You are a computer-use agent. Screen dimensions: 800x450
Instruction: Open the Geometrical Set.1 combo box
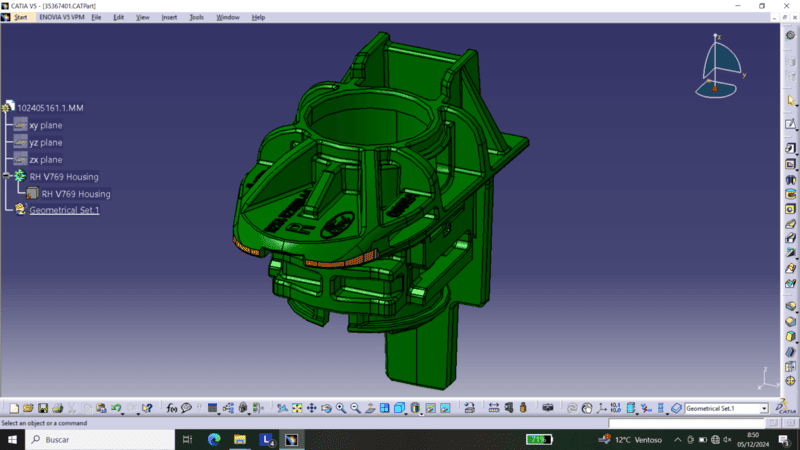coord(726,408)
